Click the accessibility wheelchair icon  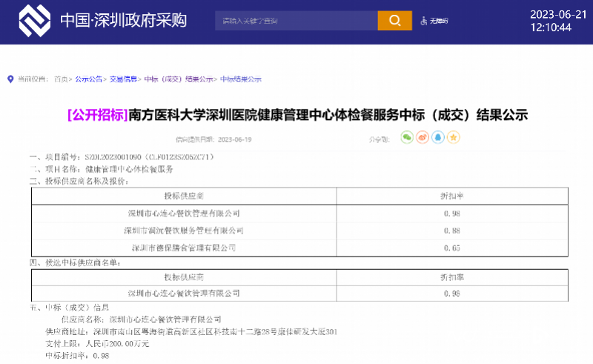(x=423, y=21)
